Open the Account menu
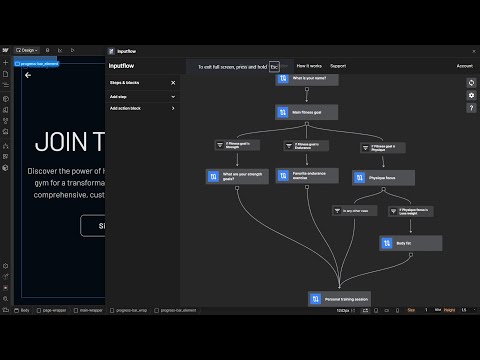This screenshot has width=480, height=360. tap(465, 66)
